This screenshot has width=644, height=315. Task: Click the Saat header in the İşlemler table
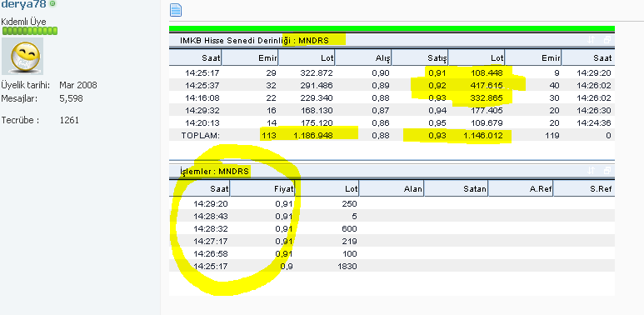click(x=200, y=189)
